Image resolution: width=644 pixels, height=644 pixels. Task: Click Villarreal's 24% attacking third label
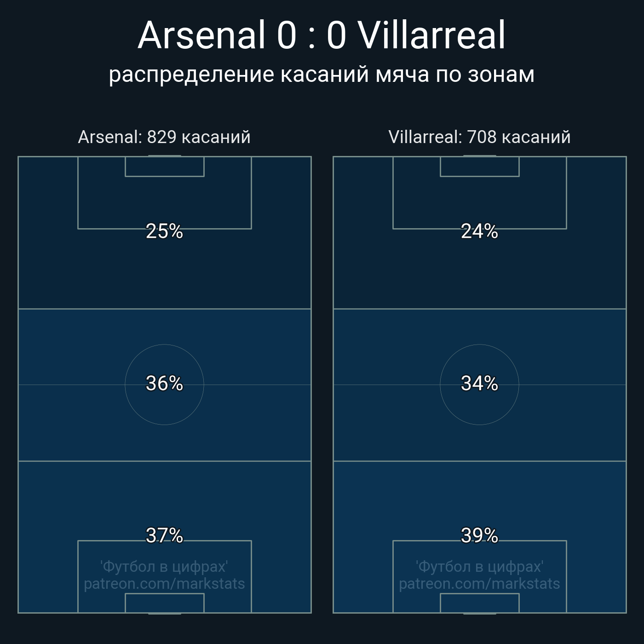[479, 231]
